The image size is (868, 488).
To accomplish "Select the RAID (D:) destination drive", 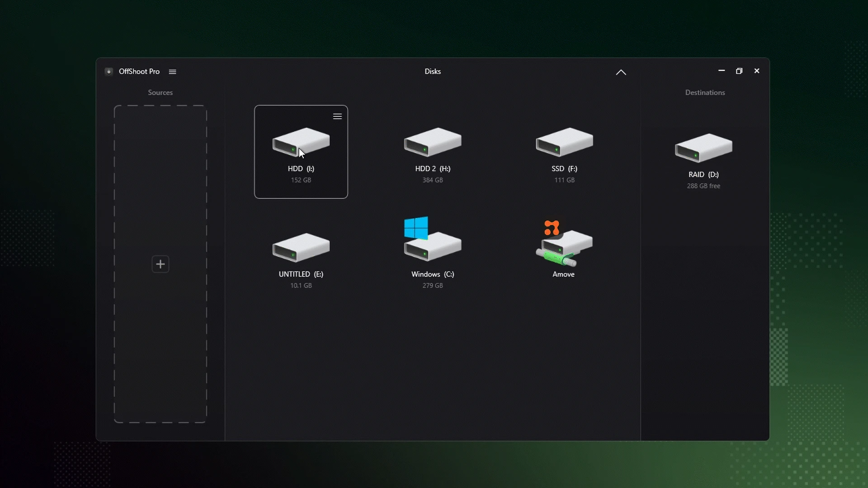I will [x=703, y=148].
